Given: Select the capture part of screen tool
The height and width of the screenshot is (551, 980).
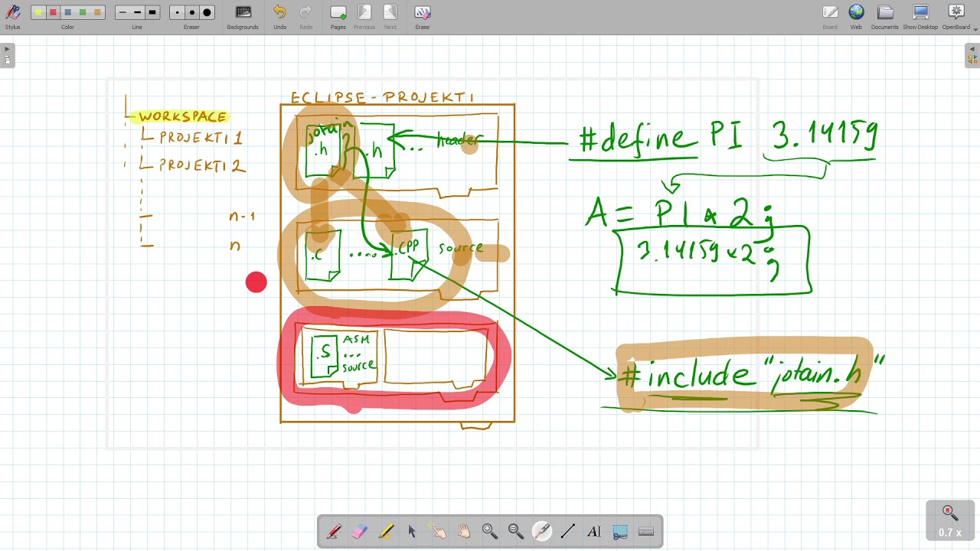Looking at the screenshot, I should (x=620, y=531).
